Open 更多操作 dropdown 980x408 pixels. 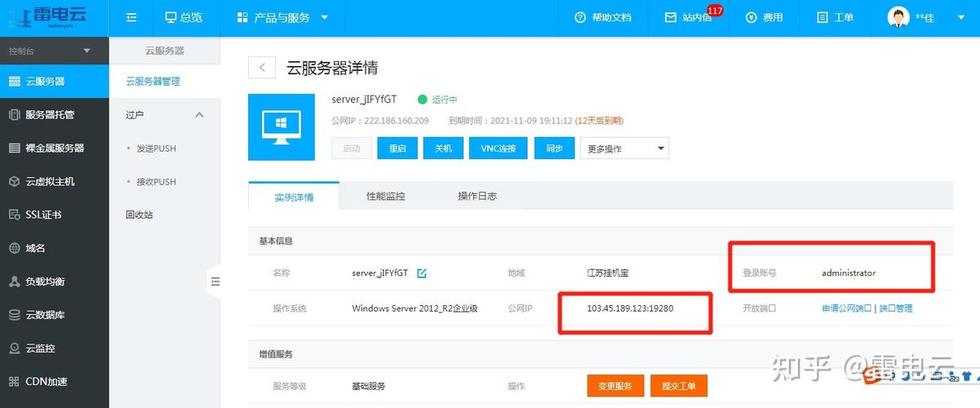624,149
